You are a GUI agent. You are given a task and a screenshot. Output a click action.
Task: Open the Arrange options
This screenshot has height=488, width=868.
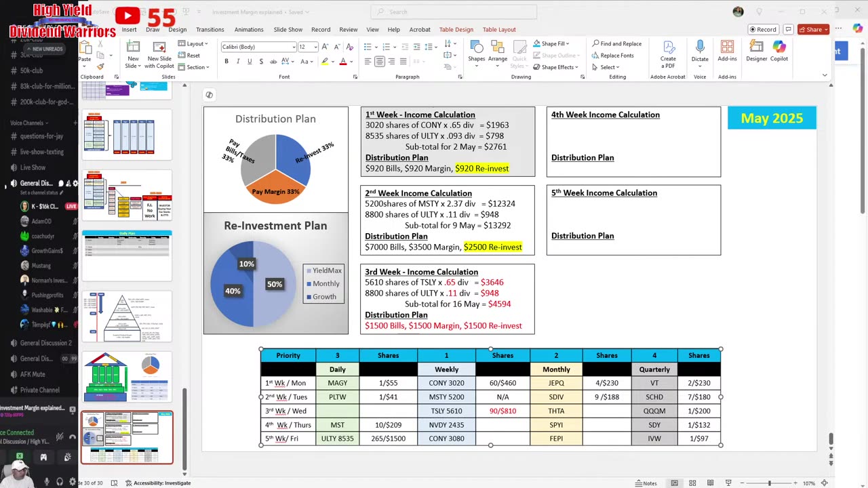(x=498, y=52)
